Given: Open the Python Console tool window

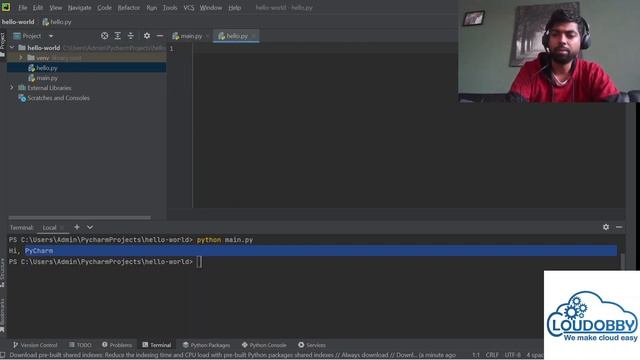Looking at the screenshot, I should click(x=264, y=345).
